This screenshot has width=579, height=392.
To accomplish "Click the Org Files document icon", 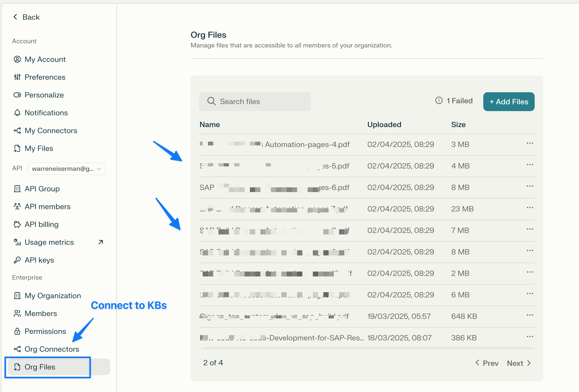I will [17, 367].
